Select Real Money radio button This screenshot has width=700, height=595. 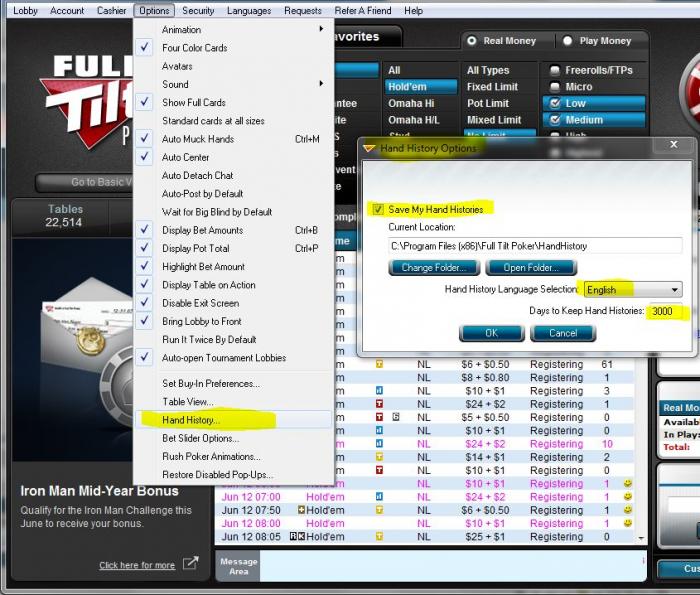pos(472,41)
